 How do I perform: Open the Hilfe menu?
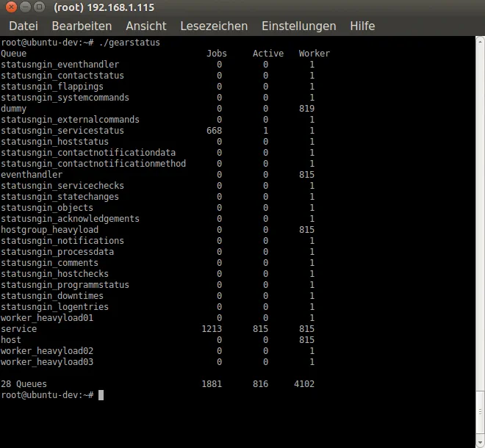pyautogui.click(x=362, y=26)
